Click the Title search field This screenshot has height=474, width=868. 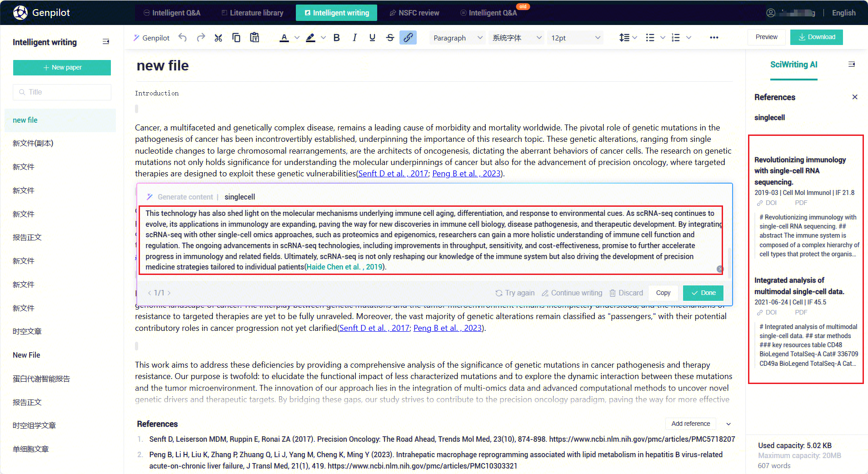(62, 92)
